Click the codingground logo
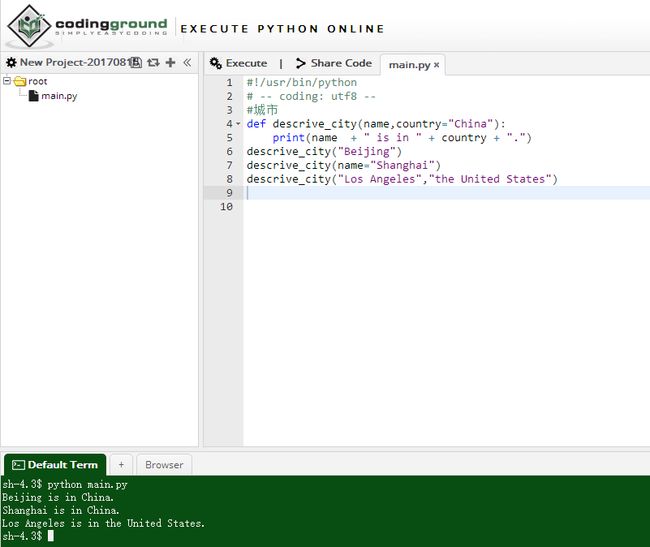 pyautogui.click(x=88, y=26)
